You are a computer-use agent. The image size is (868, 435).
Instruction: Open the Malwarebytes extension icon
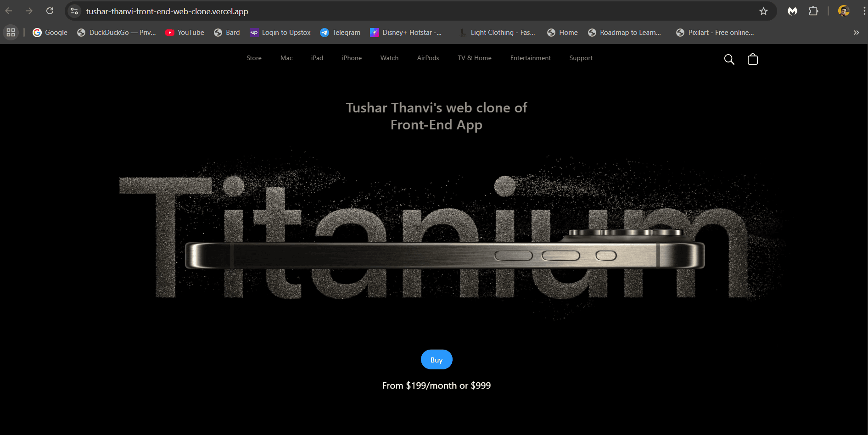(792, 11)
